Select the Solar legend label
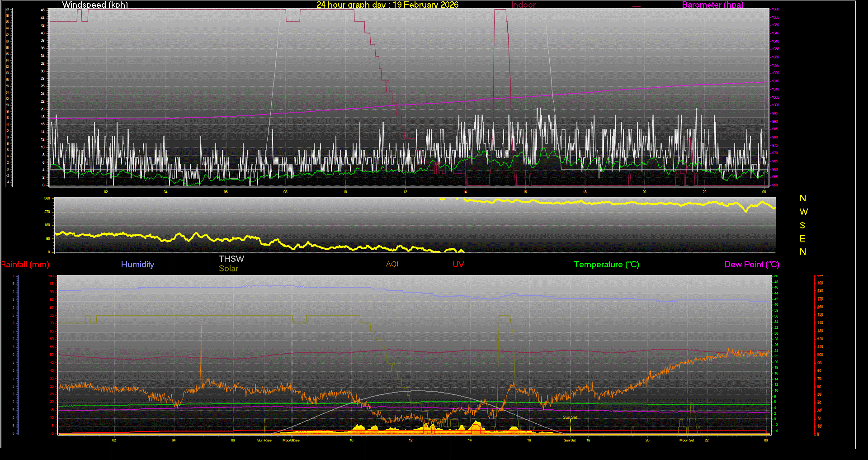The width and height of the screenshot is (868, 460). [228, 268]
